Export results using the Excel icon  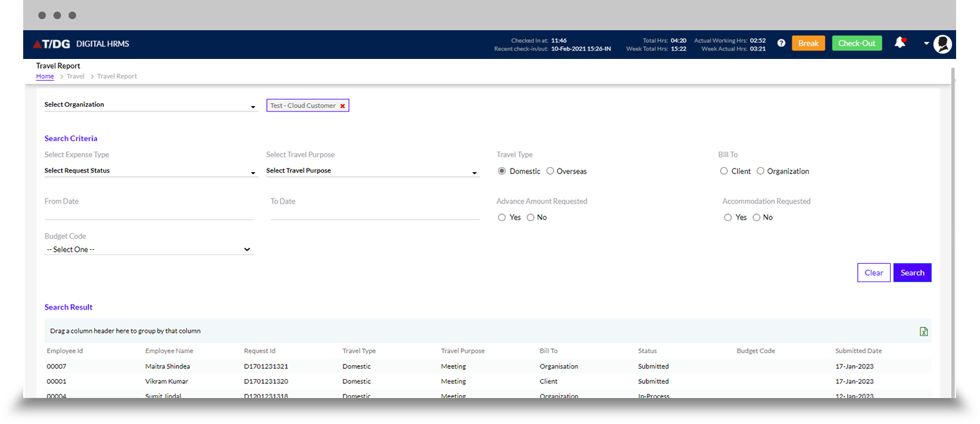click(924, 331)
